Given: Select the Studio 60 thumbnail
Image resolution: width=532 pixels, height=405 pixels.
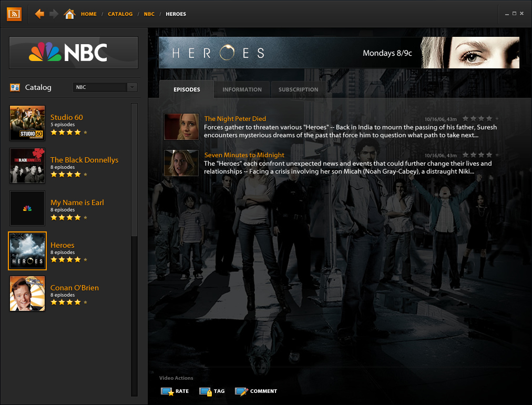Looking at the screenshot, I should click(27, 123).
